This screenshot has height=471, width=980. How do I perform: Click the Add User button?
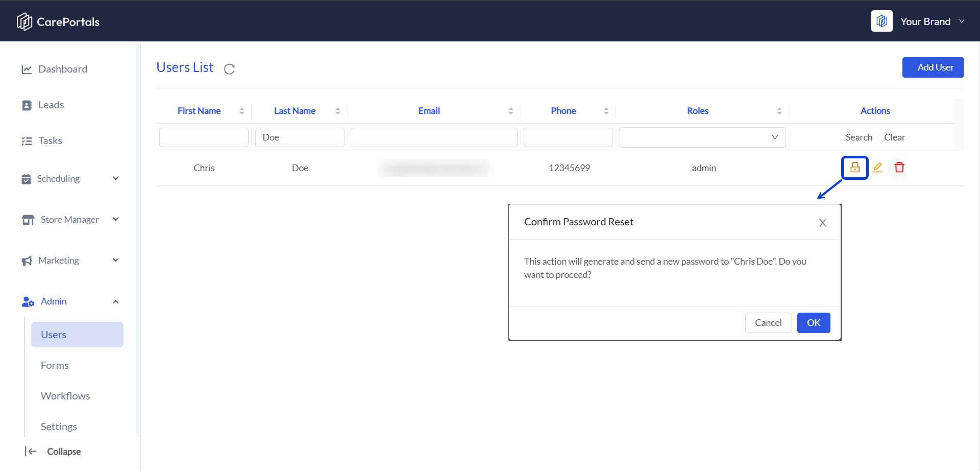[x=933, y=67]
